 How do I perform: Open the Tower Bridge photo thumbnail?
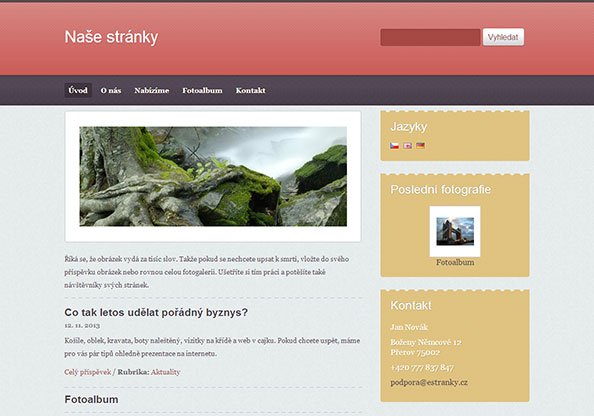[455, 231]
